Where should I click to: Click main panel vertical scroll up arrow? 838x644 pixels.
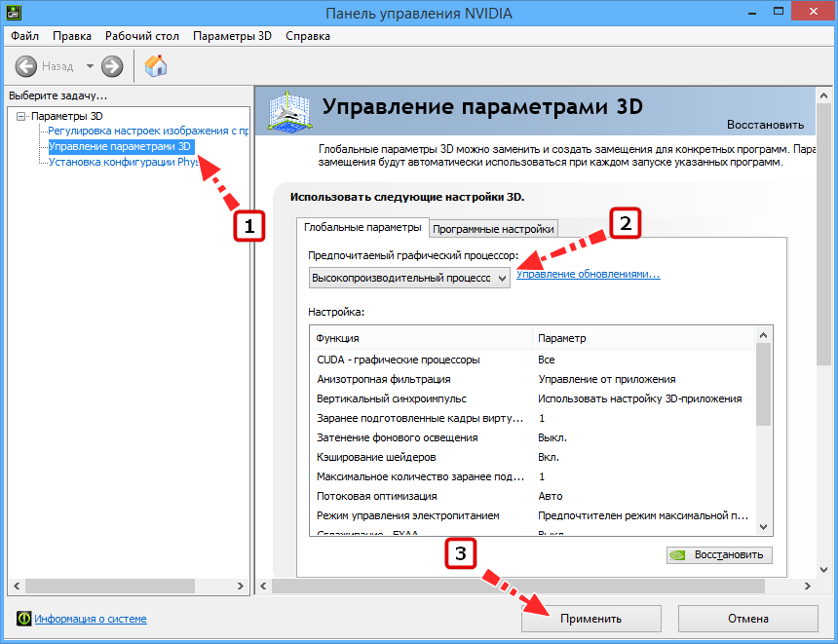tap(823, 95)
